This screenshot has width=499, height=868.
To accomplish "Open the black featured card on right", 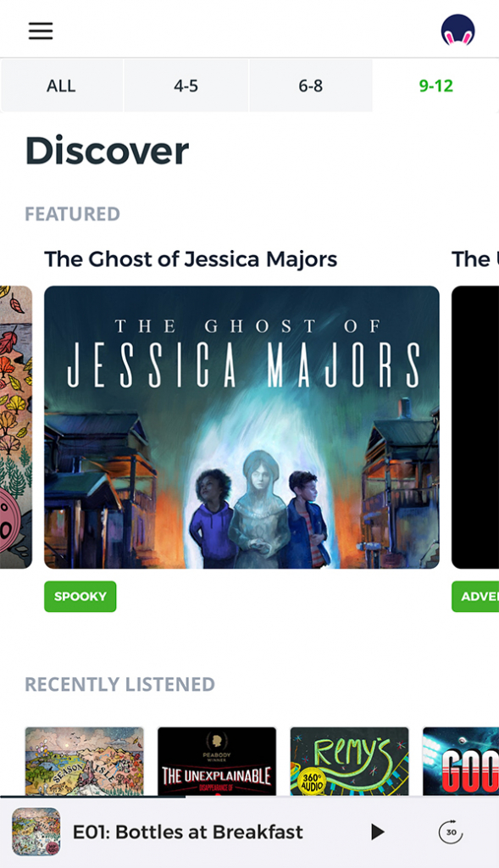I will (x=475, y=427).
